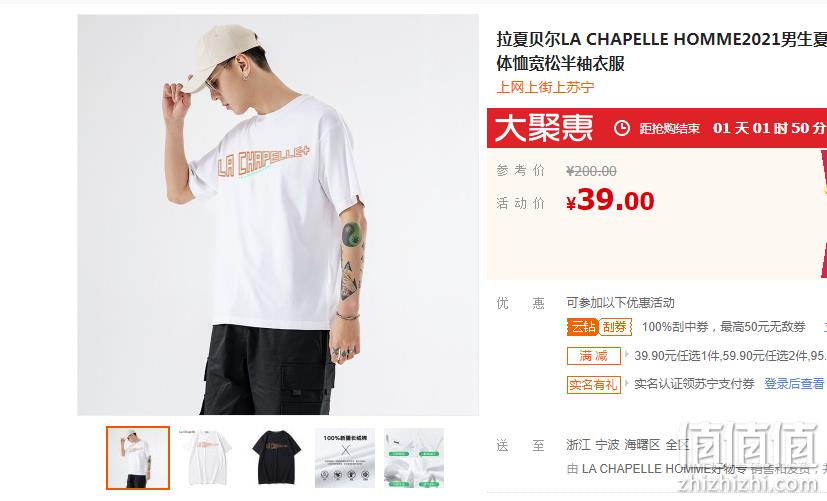Click the 实名有礼 promotion tag
827x501 pixels.
tap(593, 384)
